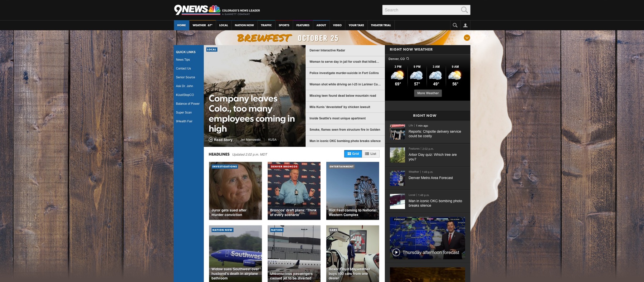Open Super Scan quick link
Viewport: 644px width, 282px height.
coord(184,112)
